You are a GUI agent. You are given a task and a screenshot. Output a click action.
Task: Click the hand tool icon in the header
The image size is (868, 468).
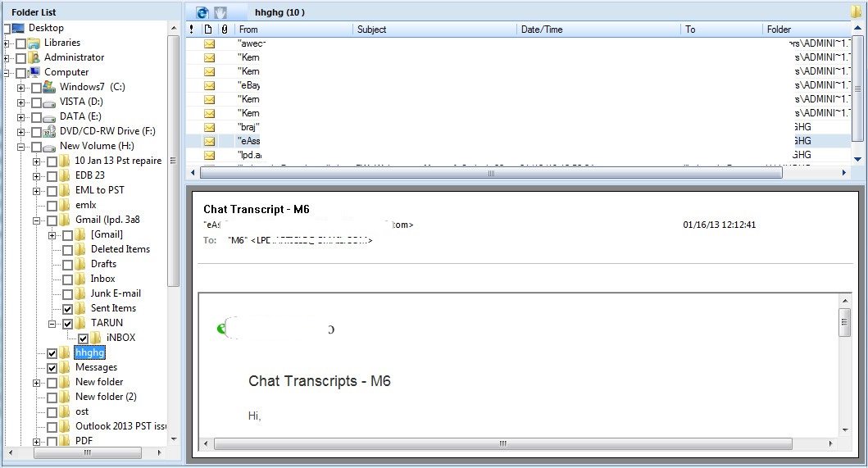coord(220,12)
